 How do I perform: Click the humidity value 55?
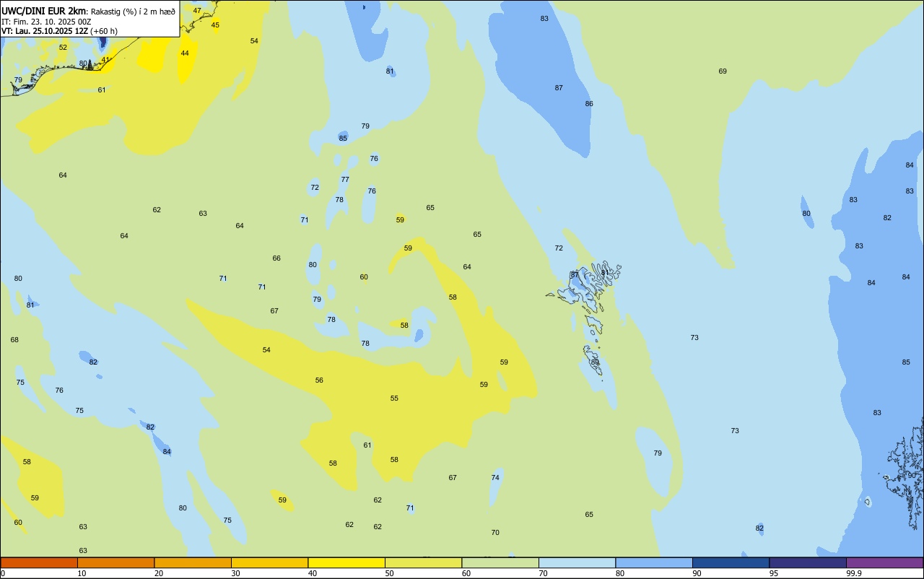(x=394, y=399)
